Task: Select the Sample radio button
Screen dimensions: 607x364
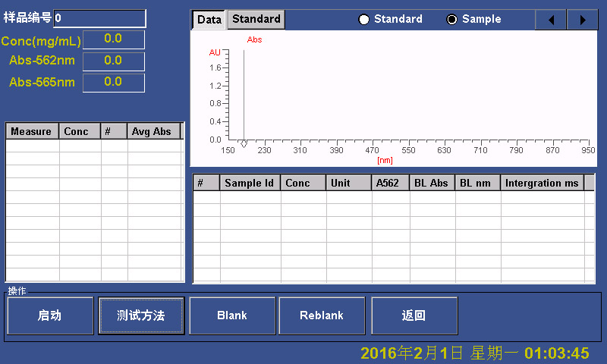Action: [452, 20]
